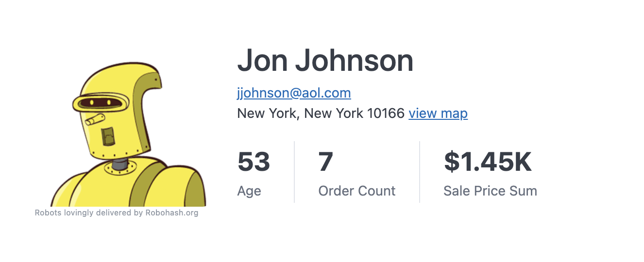644x262 pixels.
Task: Click the Jon Johnson name heading
Action: point(325,61)
